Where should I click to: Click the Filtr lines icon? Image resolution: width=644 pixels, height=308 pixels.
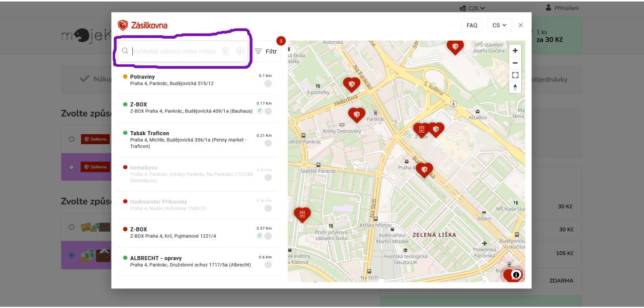tap(258, 51)
